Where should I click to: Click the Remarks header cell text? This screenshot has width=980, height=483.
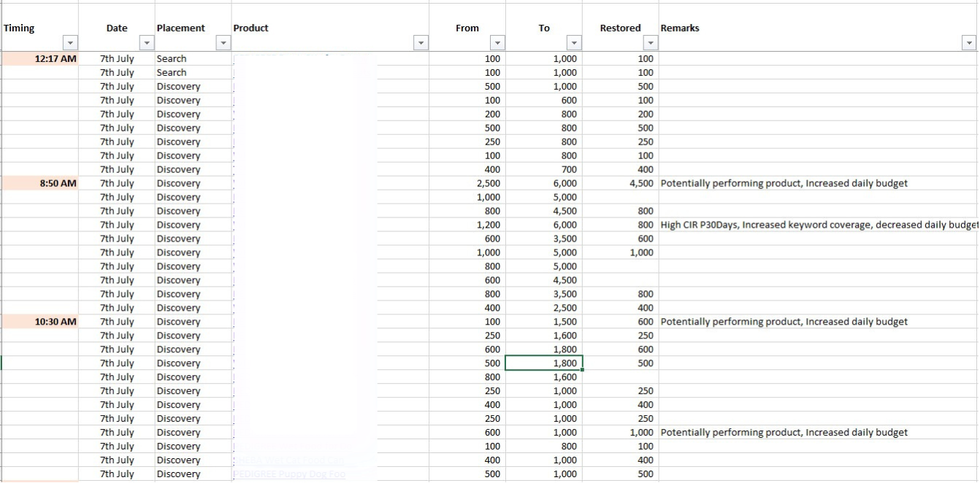(680, 28)
